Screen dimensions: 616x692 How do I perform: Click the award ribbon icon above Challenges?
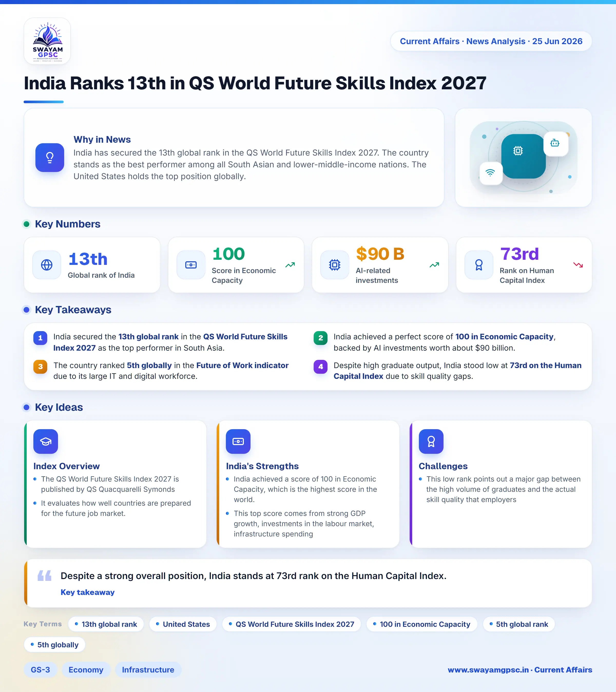[431, 441]
